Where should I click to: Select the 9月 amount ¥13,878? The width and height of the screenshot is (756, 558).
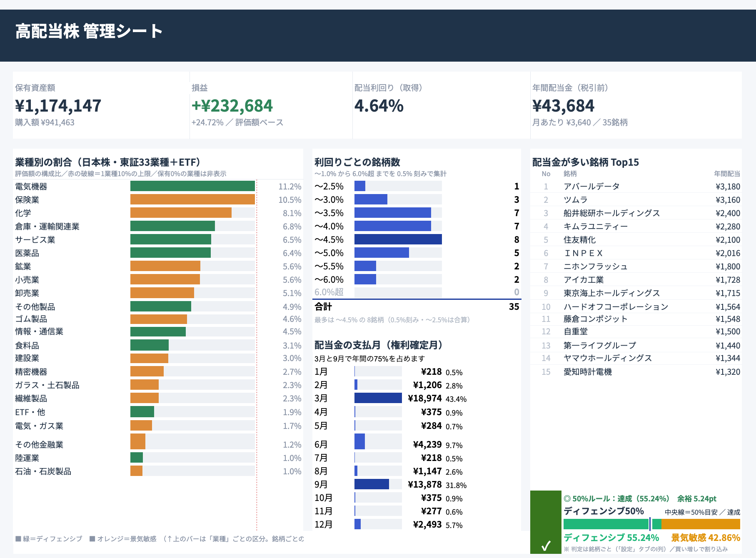pyautogui.click(x=424, y=485)
